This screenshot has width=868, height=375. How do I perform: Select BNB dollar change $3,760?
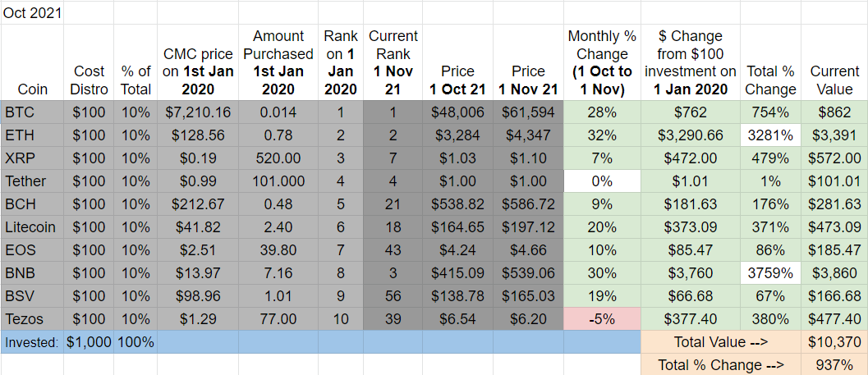pyautogui.click(x=690, y=273)
